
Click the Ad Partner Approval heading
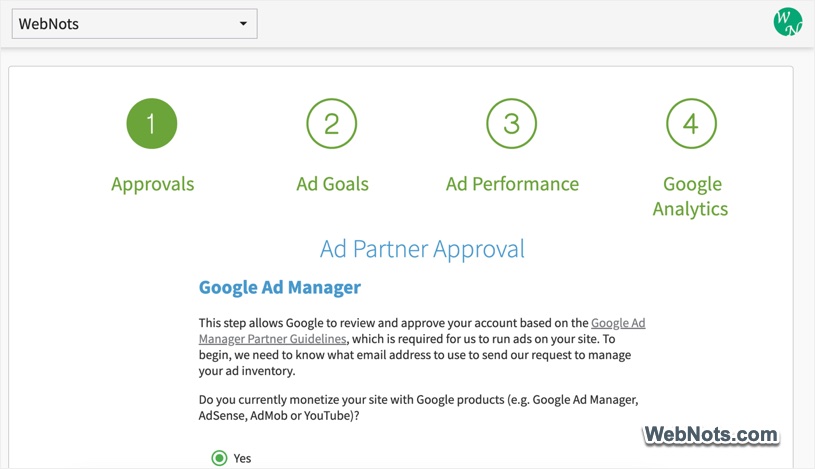click(422, 249)
